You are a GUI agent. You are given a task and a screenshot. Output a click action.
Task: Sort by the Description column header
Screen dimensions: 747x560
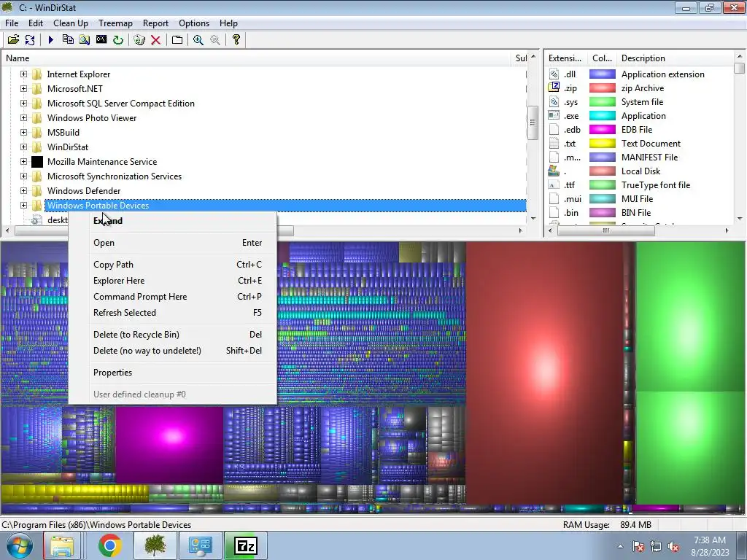point(676,58)
